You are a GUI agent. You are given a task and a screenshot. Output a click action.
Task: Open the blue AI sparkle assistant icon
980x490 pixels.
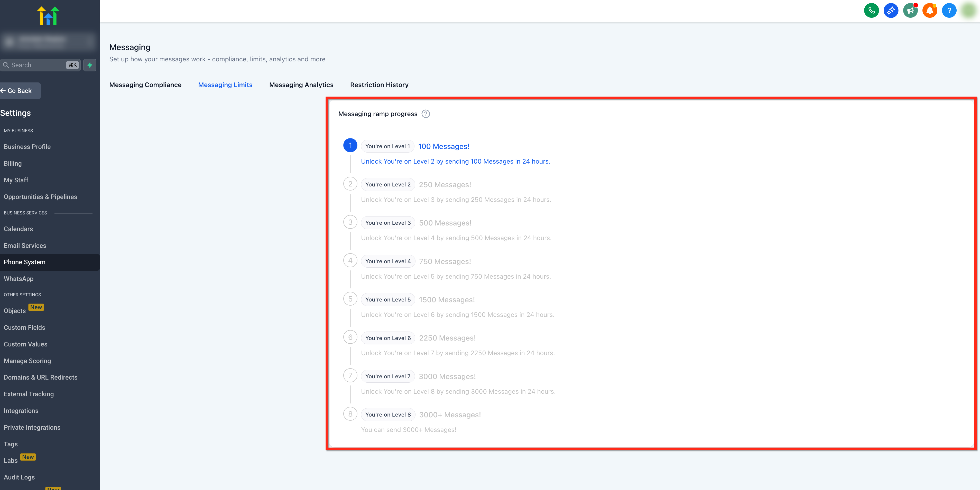pyautogui.click(x=891, y=11)
